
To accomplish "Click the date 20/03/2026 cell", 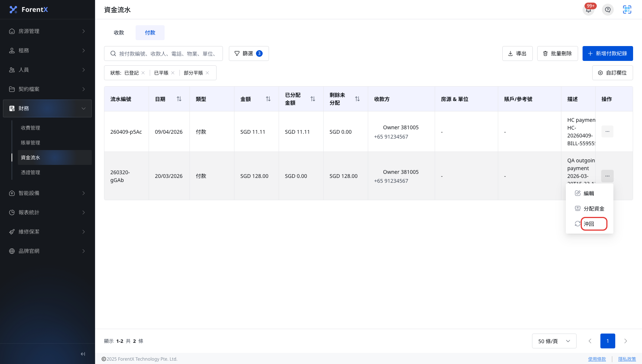I will tap(169, 176).
